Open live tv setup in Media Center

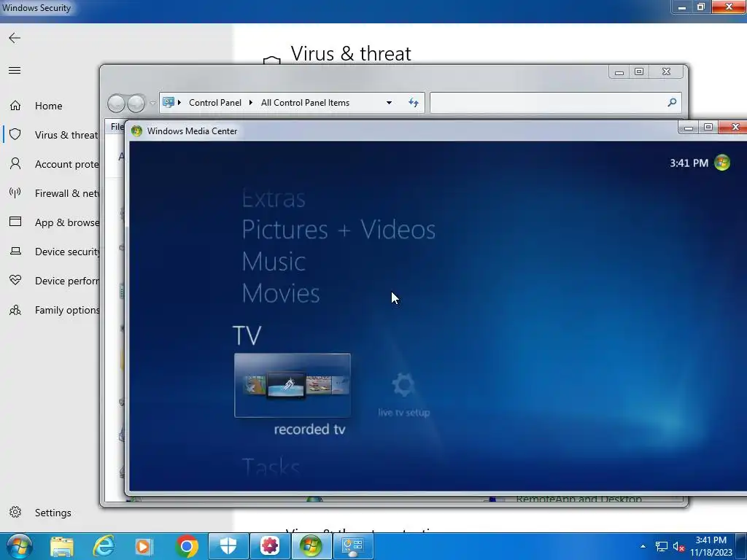point(403,395)
